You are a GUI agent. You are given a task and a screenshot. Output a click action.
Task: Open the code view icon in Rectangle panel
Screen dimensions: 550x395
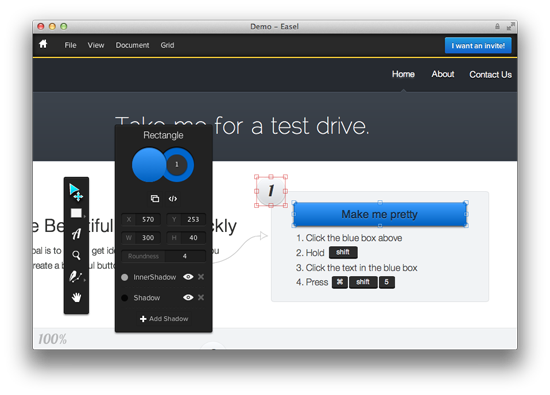[173, 199]
